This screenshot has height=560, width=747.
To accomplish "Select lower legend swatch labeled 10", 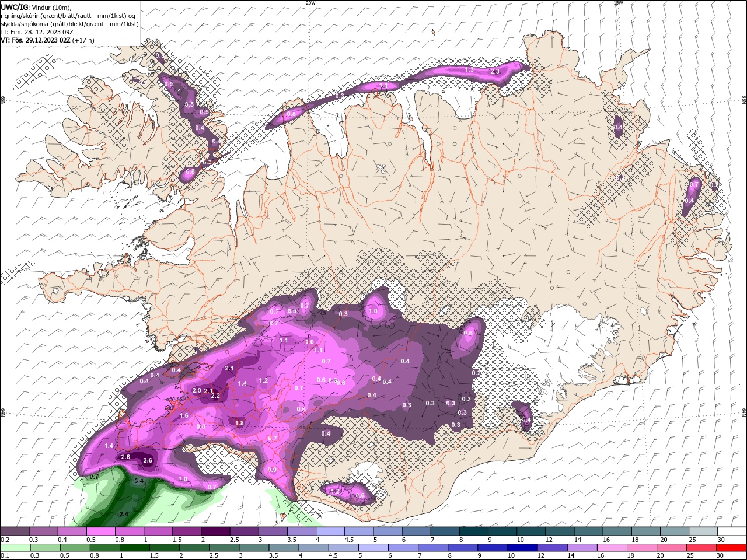I will click(x=522, y=548).
